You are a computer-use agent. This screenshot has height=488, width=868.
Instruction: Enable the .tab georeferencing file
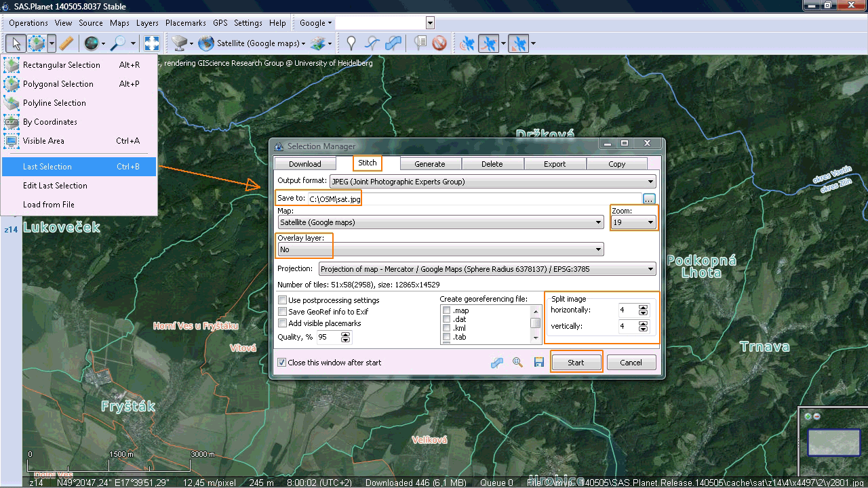click(x=447, y=337)
